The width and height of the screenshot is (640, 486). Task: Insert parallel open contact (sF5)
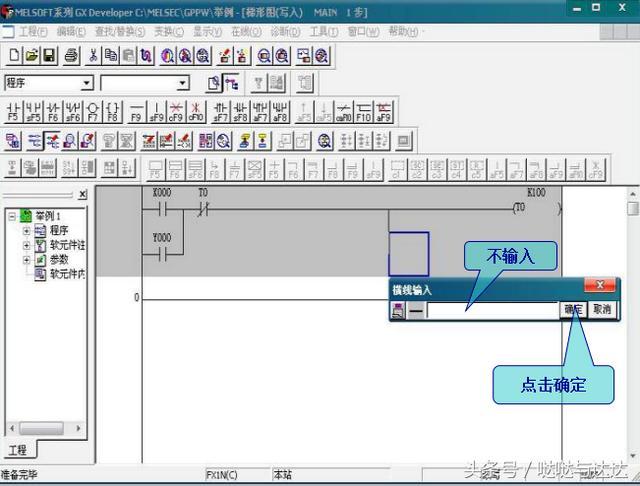pos(33,112)
